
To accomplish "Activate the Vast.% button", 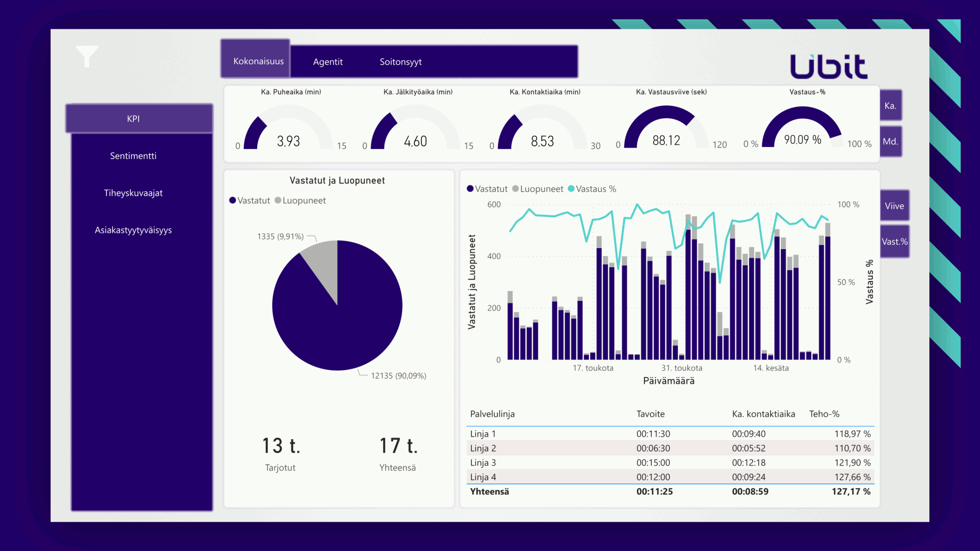I will [894, 241].
